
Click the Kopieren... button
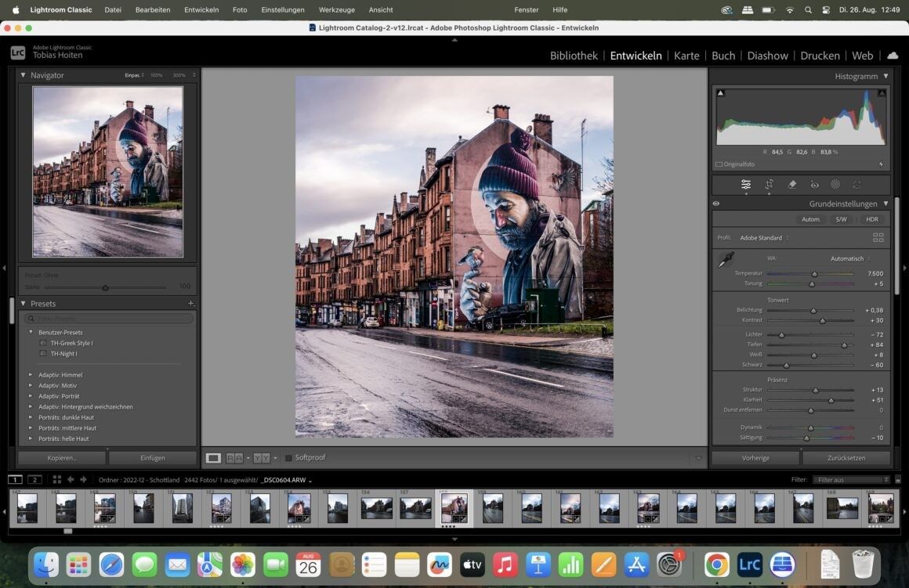click(x=62, y=458)
